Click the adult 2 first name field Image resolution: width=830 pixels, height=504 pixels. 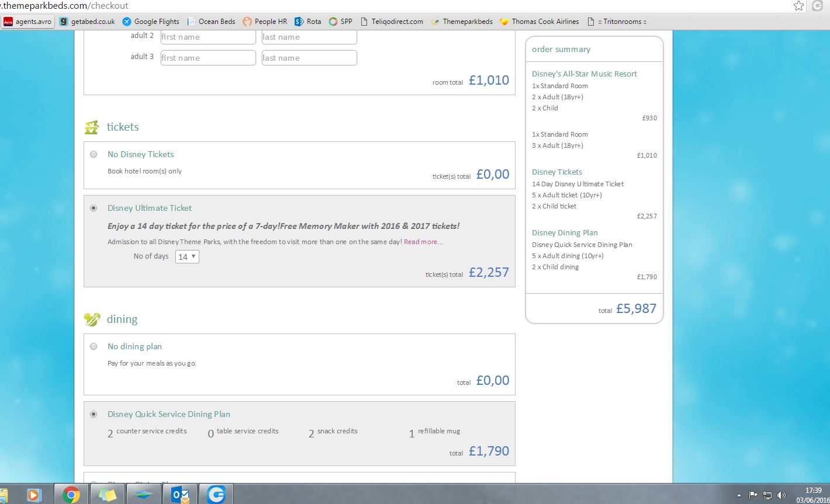pos(208,37)
